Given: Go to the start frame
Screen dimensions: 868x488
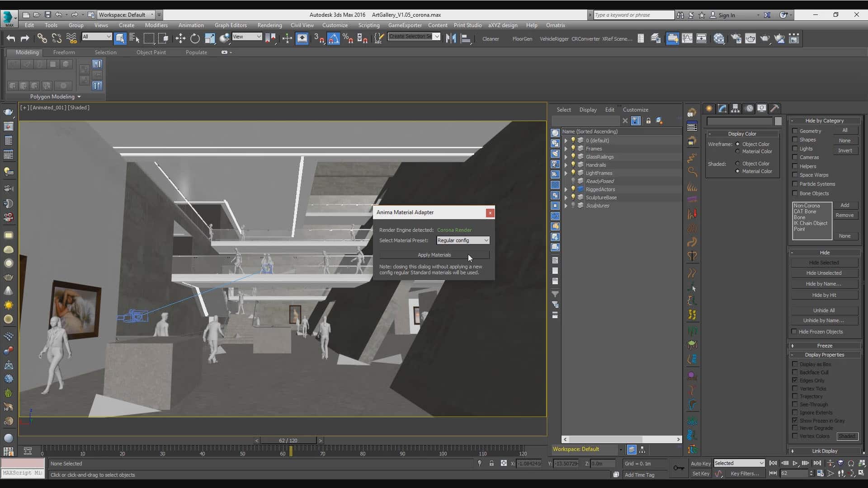Looking at the screenshot, I should 773,463.
